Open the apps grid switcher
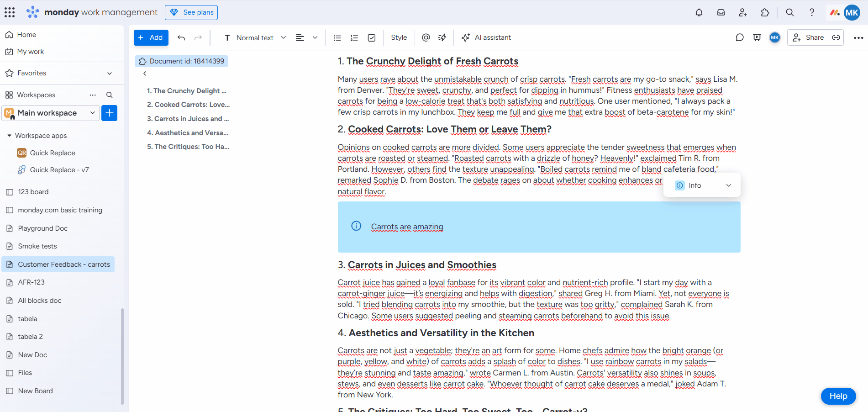The height and width of the screenshot is (412, 868). 10,12
